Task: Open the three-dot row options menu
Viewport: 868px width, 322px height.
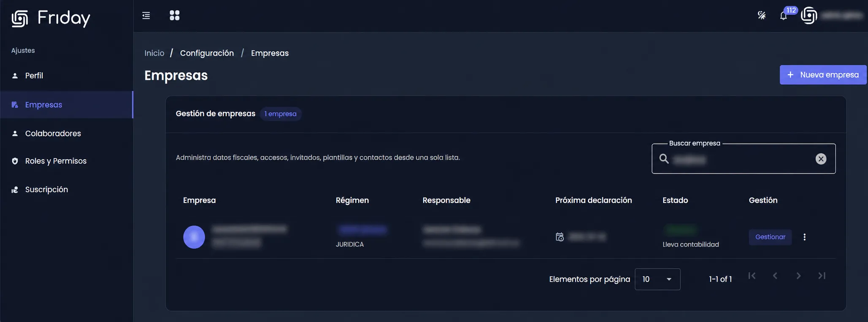Action: [x=805, y=237]
